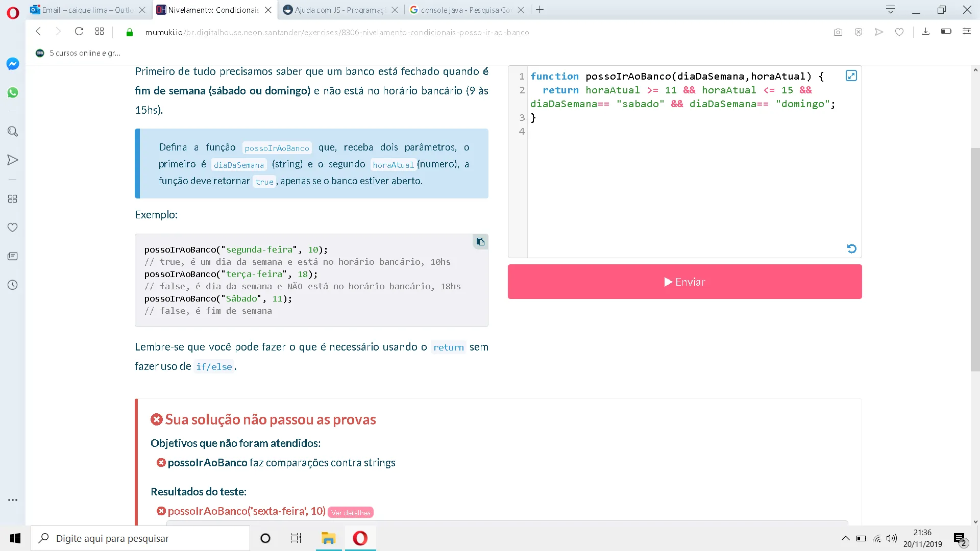Viewport: 980px width, 551px height.
Task: Open History from the sidebar clock icon
Action: 13,285
